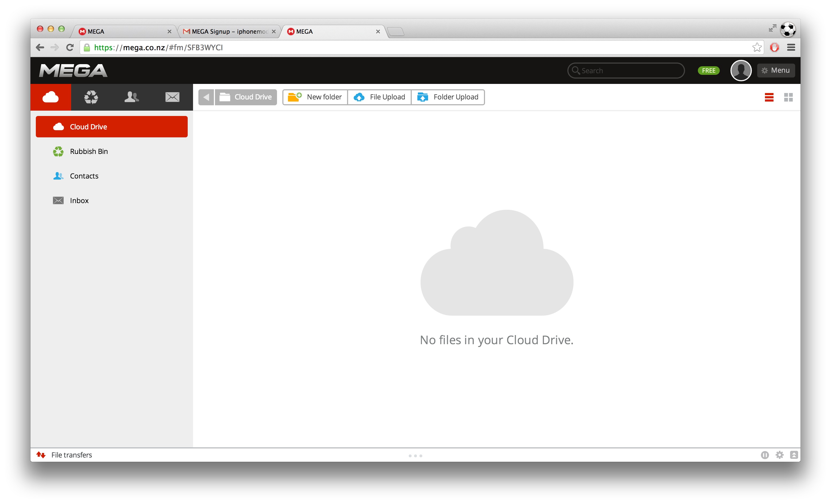
Task: Open the Rubbish Bin recycle icon
Action: pos(91,97)
